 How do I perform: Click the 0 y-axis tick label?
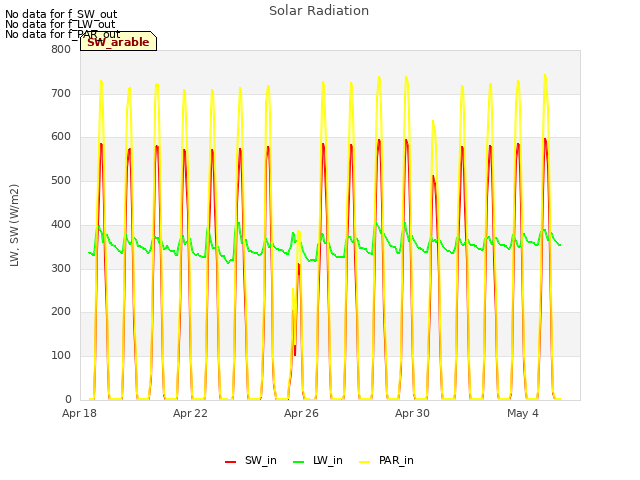[x=68, y=399]
